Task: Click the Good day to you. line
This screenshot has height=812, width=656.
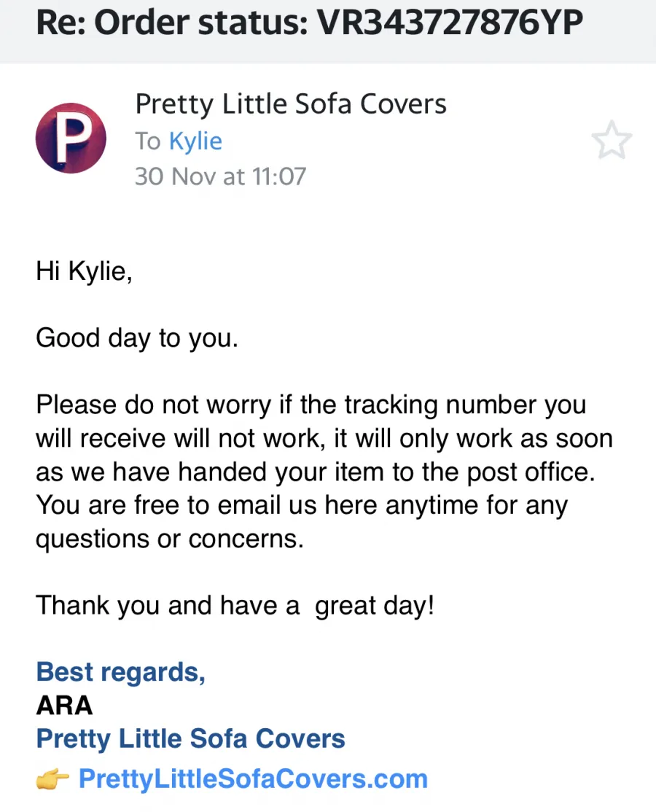Action: point(137,338)
